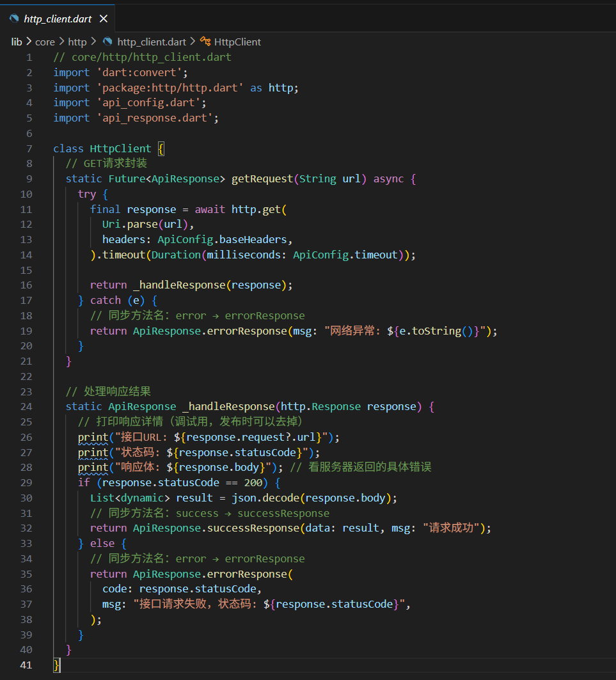616x680 pixels.
Task: Click the core/http/http_client.dart comment line
Action: coord(142,57)
